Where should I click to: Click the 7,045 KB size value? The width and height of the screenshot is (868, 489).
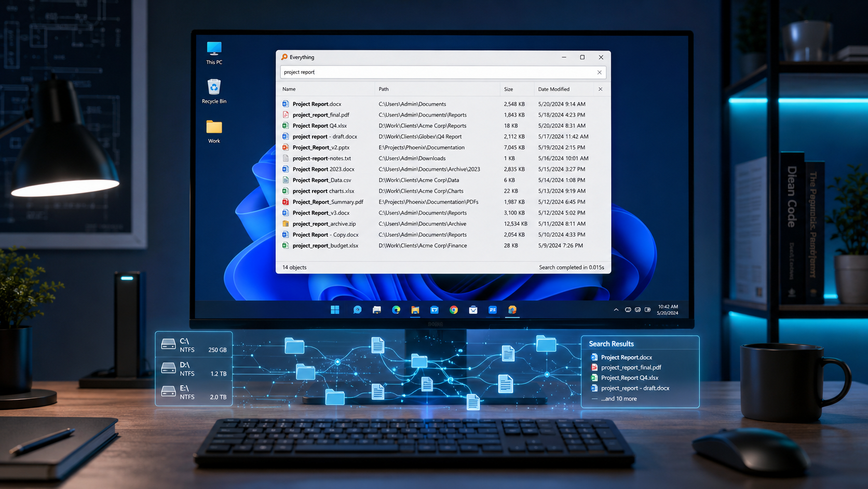(514, 148)
